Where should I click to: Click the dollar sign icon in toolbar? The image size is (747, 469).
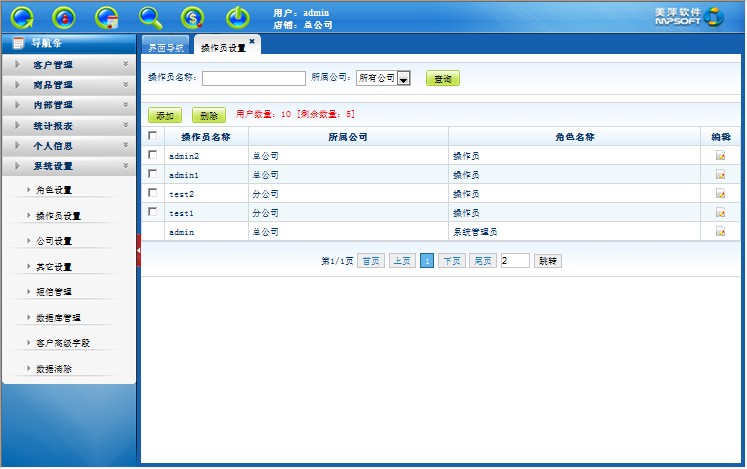pyautogui.click(x=193, y=17)
